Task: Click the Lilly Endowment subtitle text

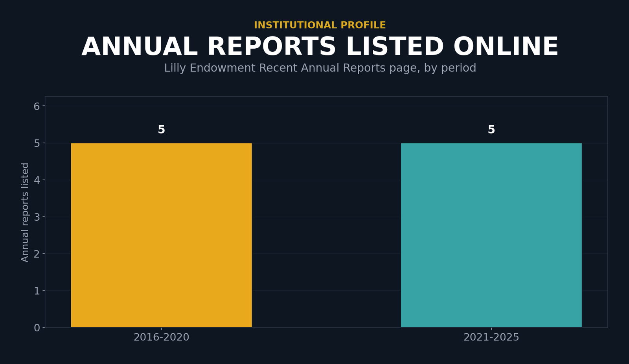Action: (320, 68)
